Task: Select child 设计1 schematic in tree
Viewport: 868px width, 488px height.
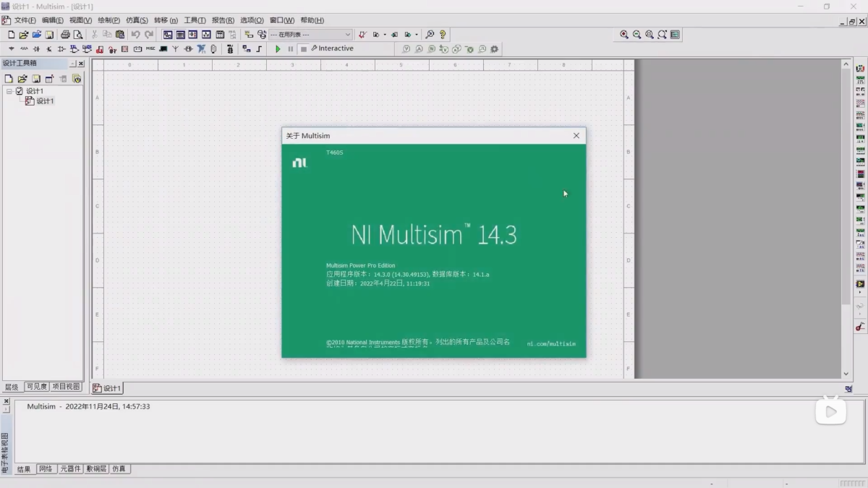Action: pos(45,101)
